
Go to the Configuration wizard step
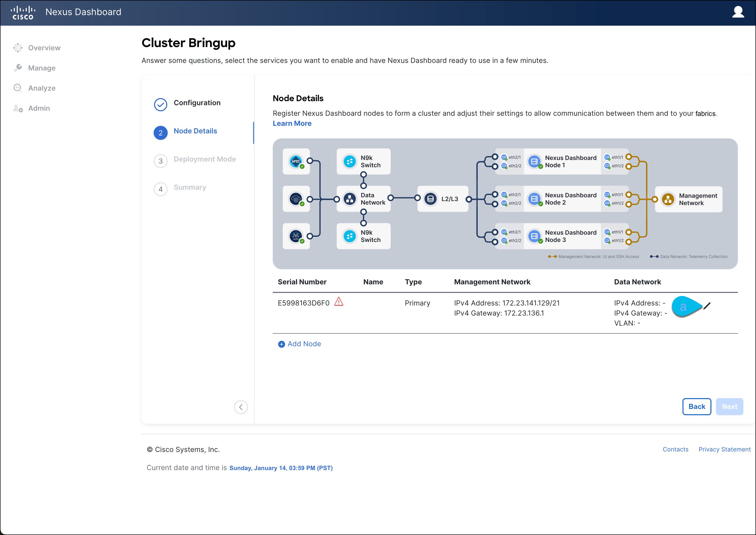[x=197, y=103]
